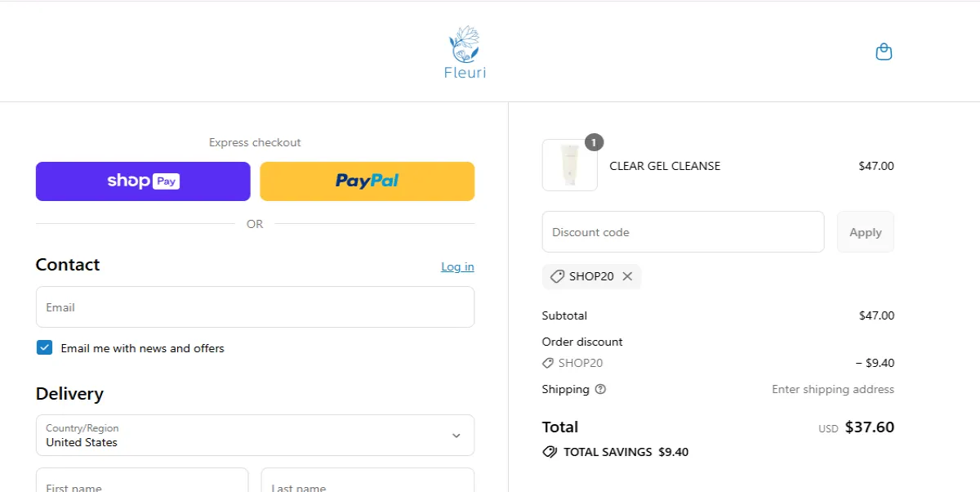Open the cart bag icon
The image size is (980, 492).
click(884, 51)
